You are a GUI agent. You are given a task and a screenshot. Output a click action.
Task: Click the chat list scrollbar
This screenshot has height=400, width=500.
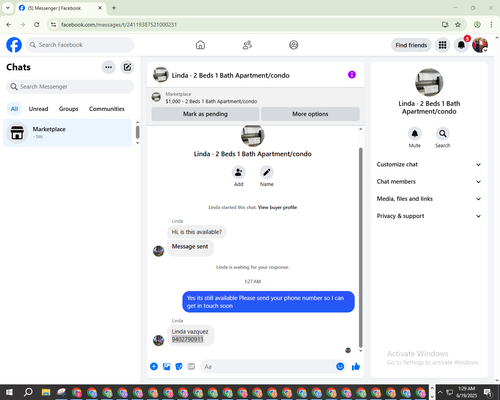[x=138, y=132]
